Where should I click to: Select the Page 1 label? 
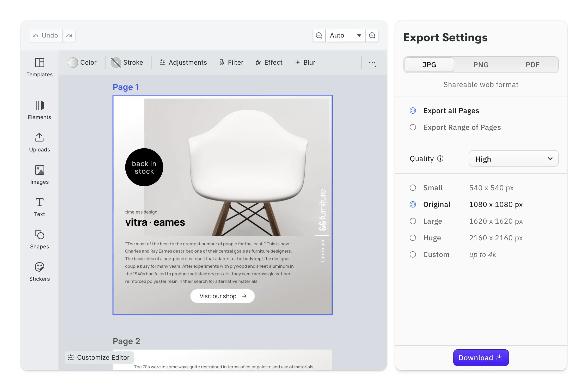(126, 87)
